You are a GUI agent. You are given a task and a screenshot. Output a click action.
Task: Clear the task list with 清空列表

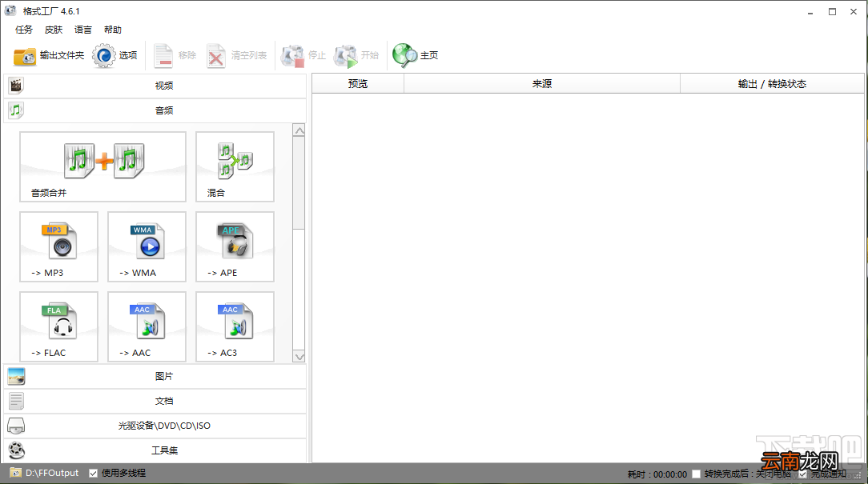pos(237,55)
